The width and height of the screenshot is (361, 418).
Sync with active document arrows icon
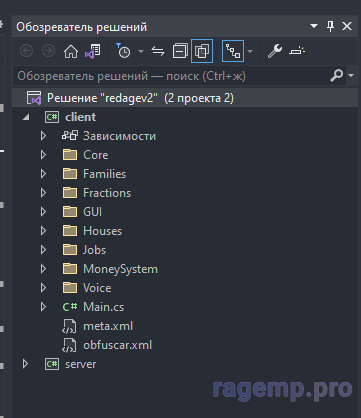click(x=158, y=51)
